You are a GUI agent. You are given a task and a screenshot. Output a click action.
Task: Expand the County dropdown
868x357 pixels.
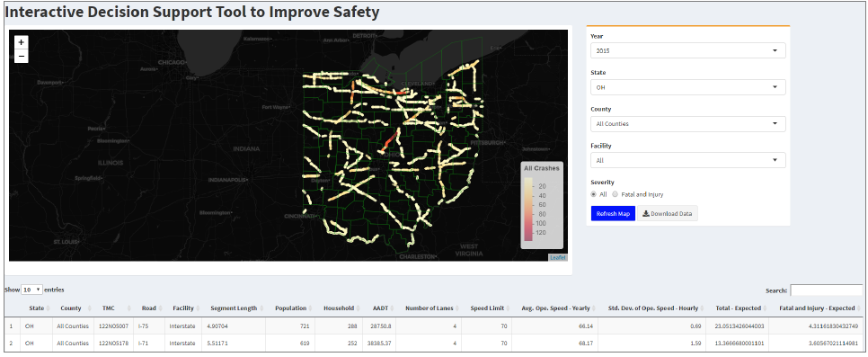click(688, 123)
